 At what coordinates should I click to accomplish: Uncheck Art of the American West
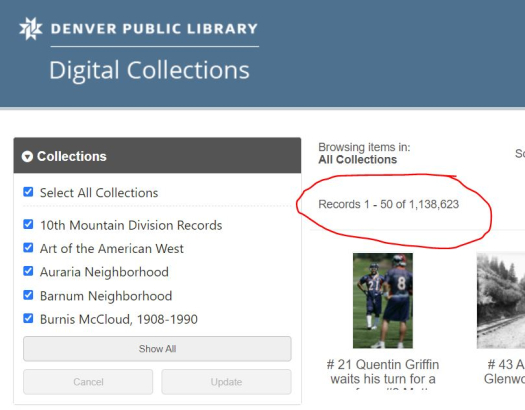[x=28, y=248]
